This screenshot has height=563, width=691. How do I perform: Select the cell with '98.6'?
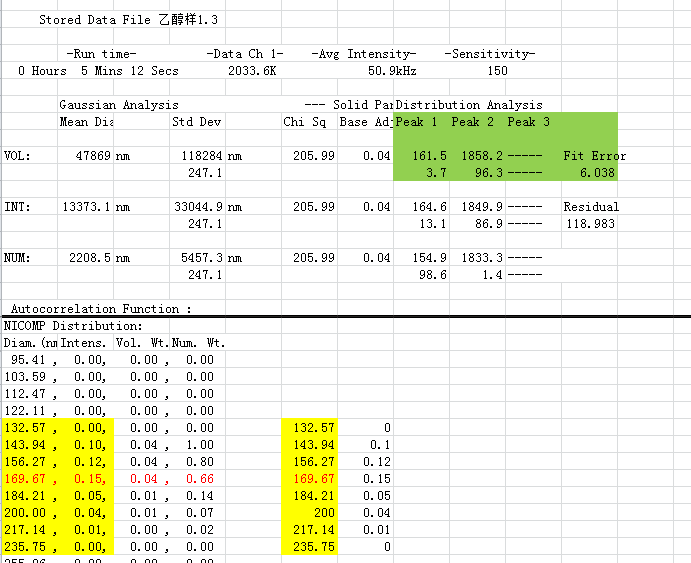[x=433, y=275]
